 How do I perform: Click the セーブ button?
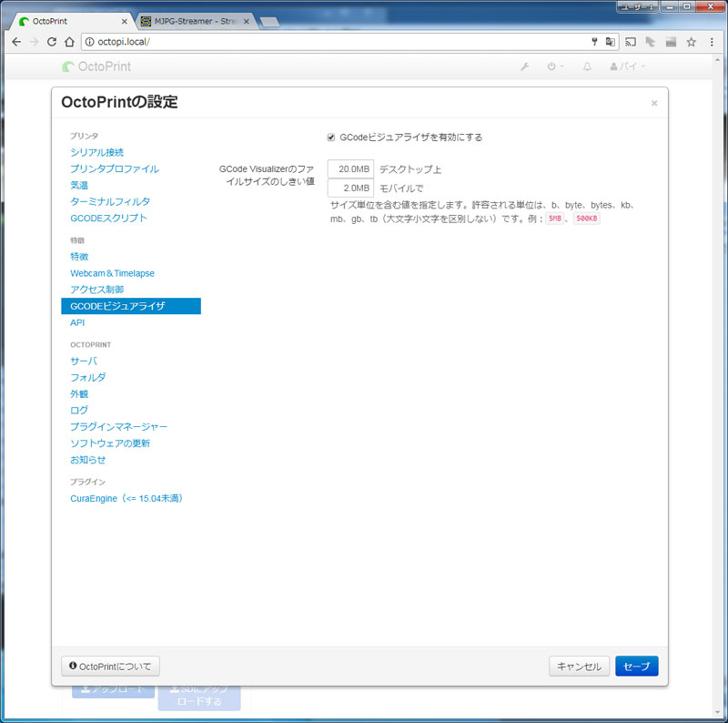tap(636, 667)
